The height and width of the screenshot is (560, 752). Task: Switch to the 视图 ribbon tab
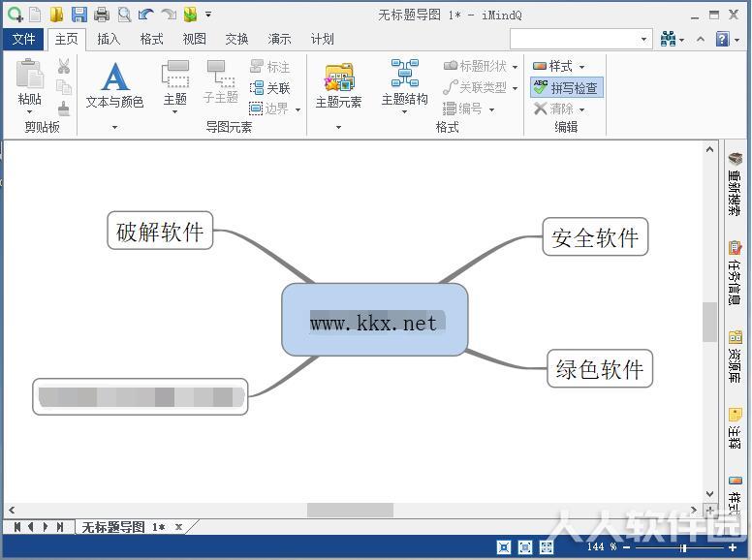[194, 39]
